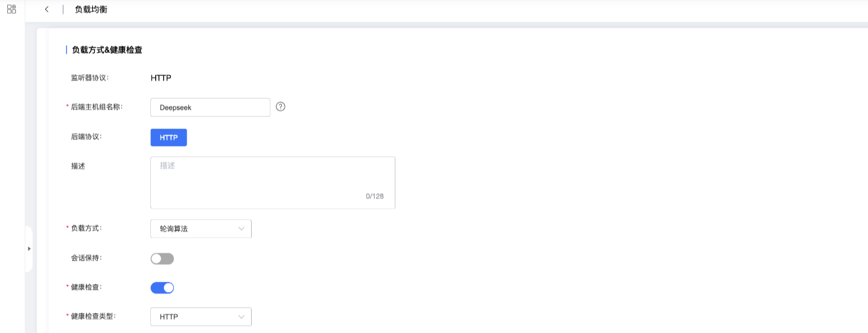The width and height of the screenshot is (868, 333).
Task: Click the 健康检查类型 label text
Action: tap(93, 316)
